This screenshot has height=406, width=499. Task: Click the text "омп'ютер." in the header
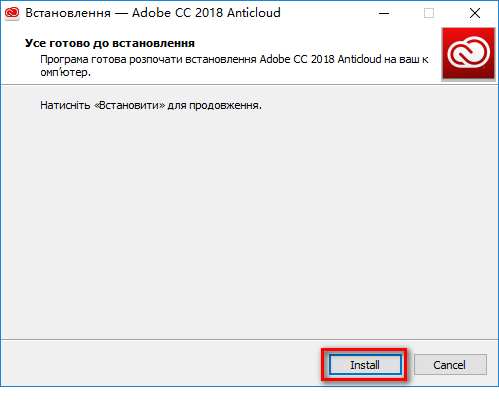(65, 72)
